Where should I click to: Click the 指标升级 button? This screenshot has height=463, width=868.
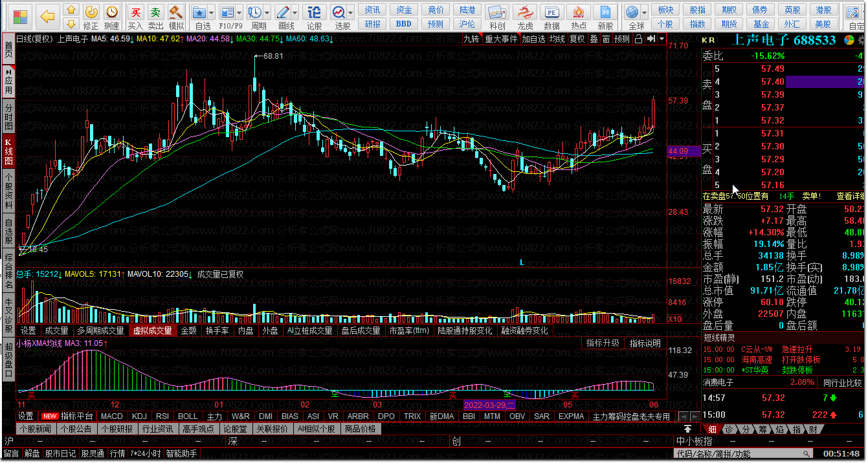pos(603,343)
